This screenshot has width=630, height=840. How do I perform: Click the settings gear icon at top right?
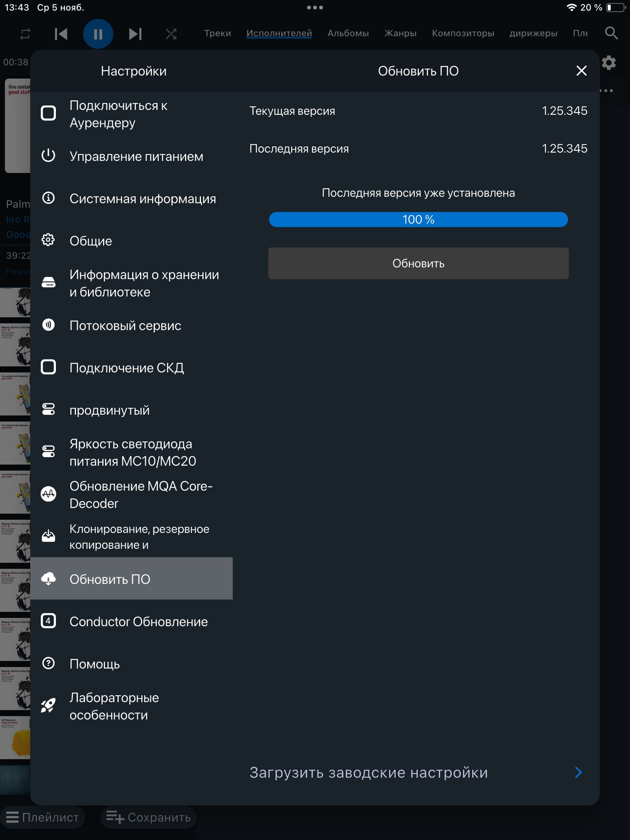point(609,63)
